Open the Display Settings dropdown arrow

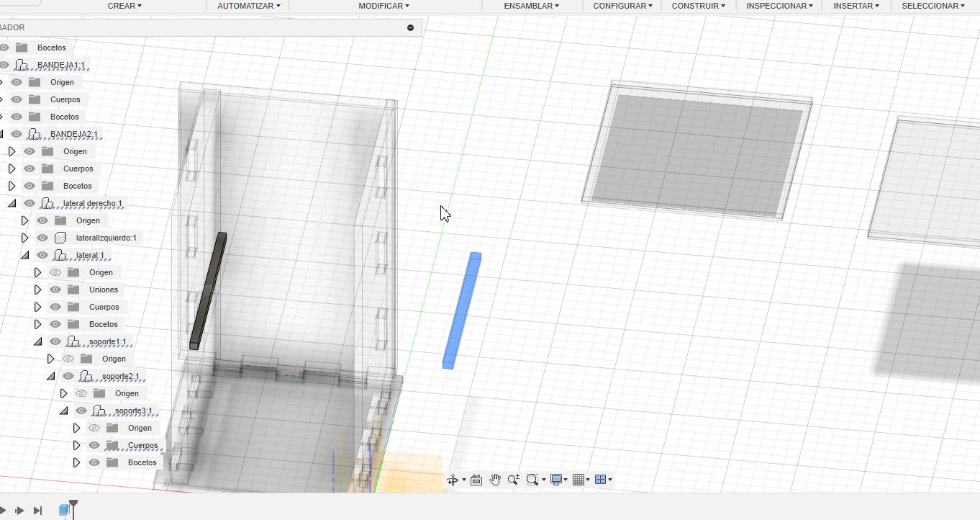566,480
